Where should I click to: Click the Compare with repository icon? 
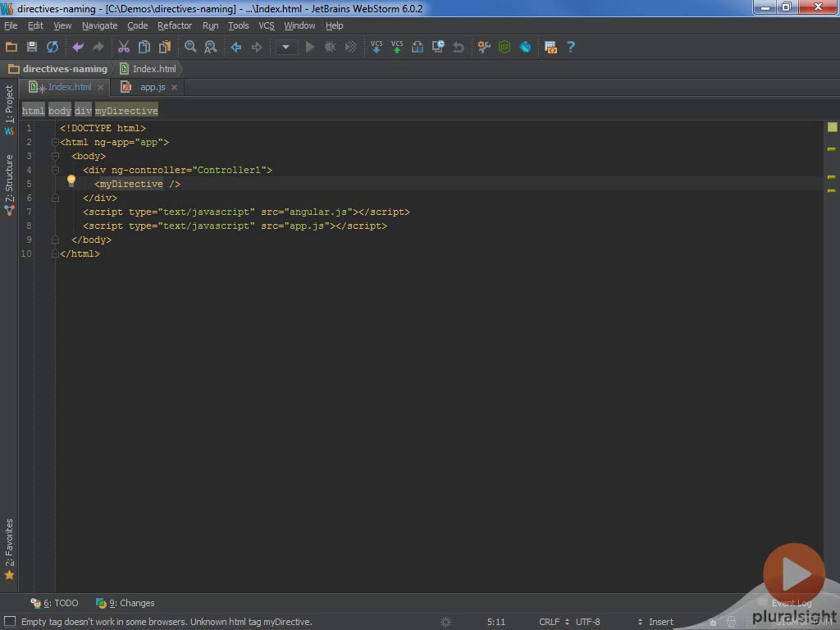(x=418, y=47)
